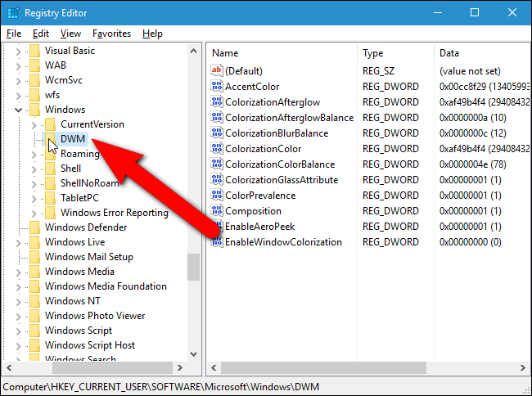Click the (Default) string value icon
Screen dimensions: 532x396
[x=217, y=70]
